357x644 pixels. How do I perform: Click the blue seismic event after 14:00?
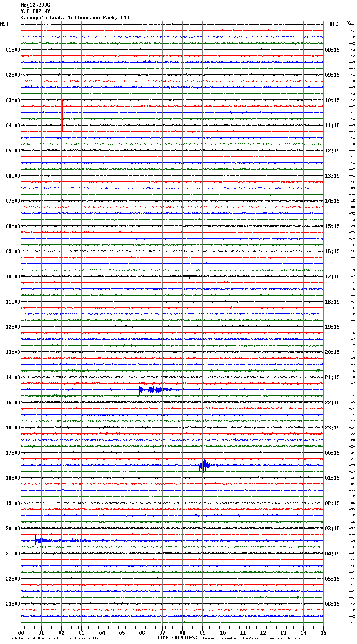[x=155, y=390]
